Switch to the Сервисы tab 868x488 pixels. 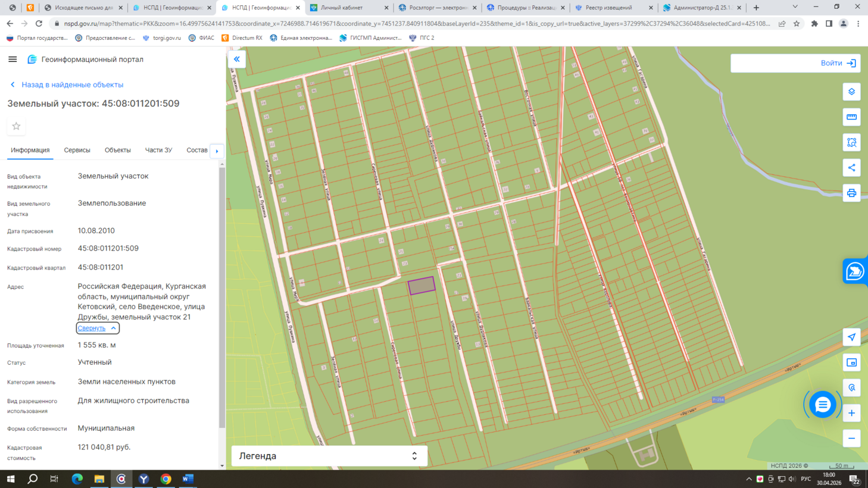[77, 150]
